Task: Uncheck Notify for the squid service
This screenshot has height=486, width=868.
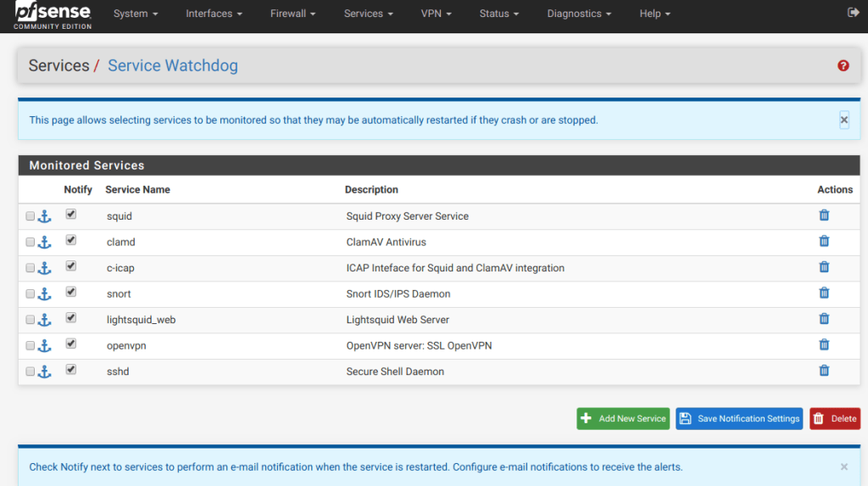Action: pyautogui.click(x=71, y=215)
